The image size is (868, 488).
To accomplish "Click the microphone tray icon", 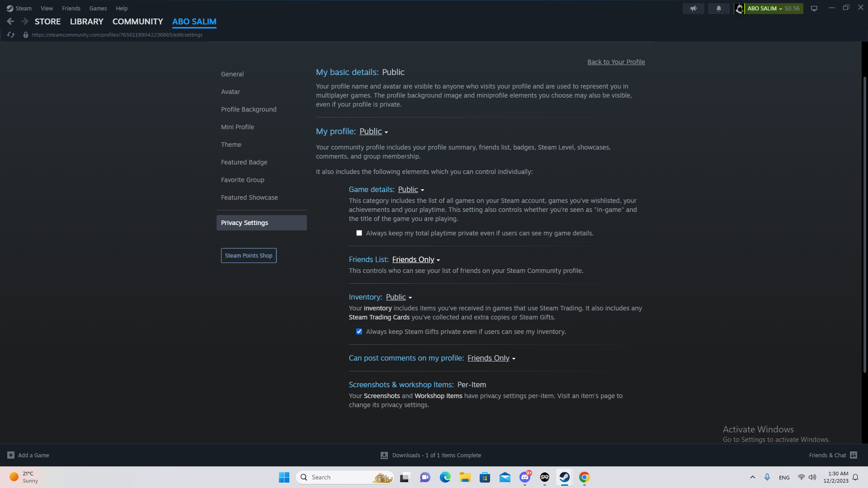I will tap(767, 477).
